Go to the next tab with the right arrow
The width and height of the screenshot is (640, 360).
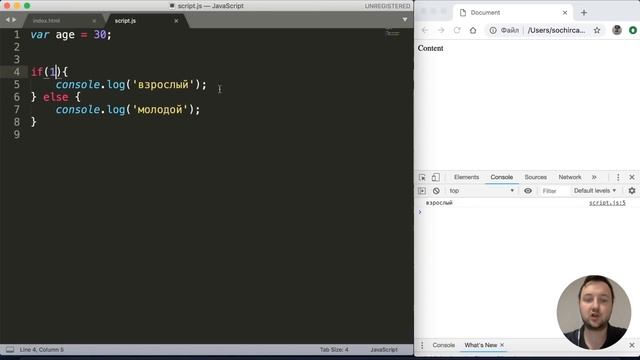[x=14, y=20]
